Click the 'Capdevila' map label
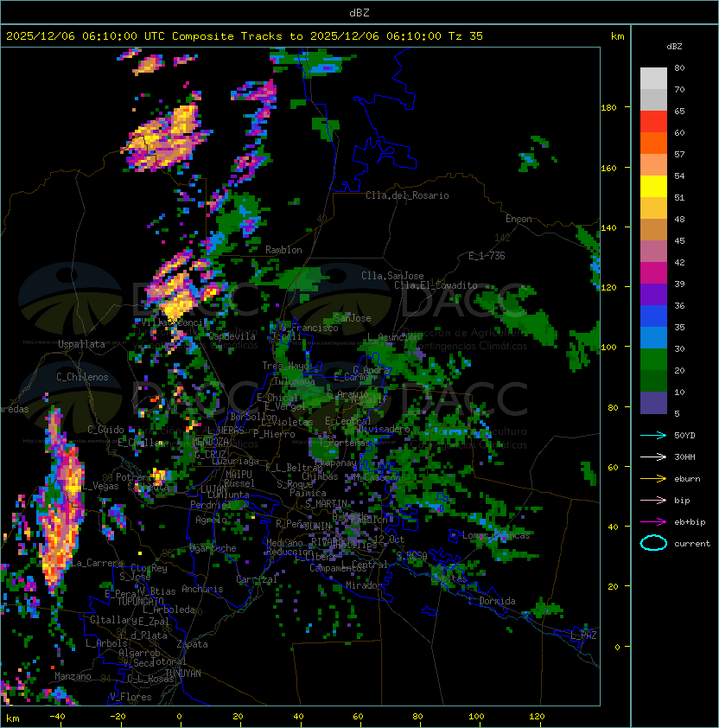719x728 pixels. tap(232, 336)
